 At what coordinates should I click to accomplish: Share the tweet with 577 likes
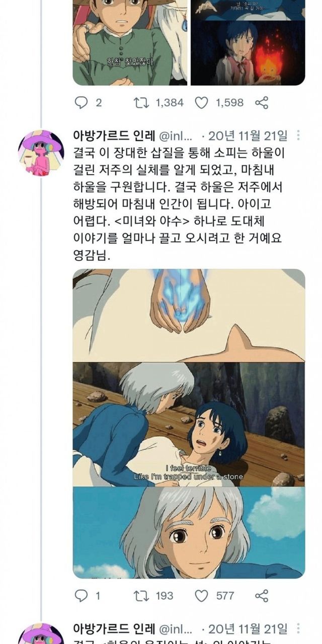[262, 596]
